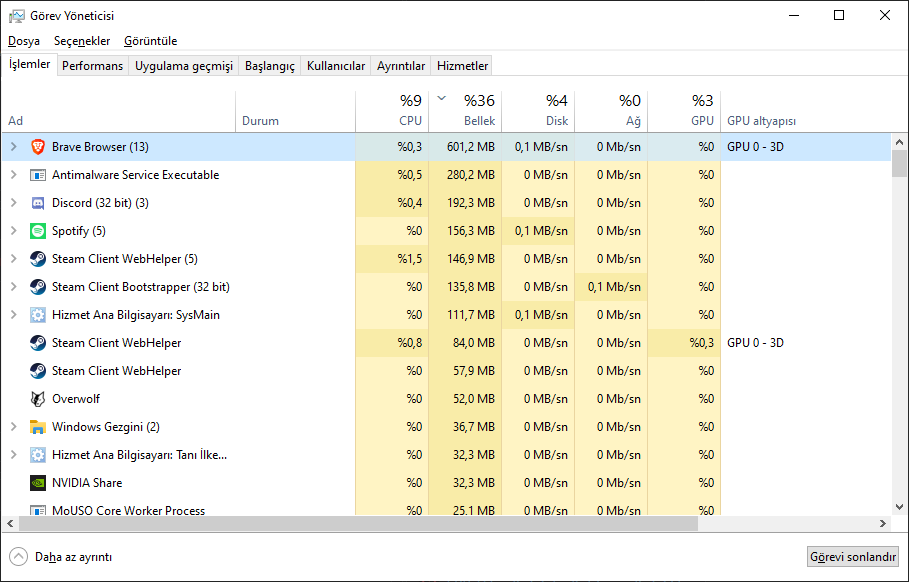Viewport: 909px width, 582px height.
Task: Open the Görüntüle menu
Action: pyautogui.click(x=151, y=41)
